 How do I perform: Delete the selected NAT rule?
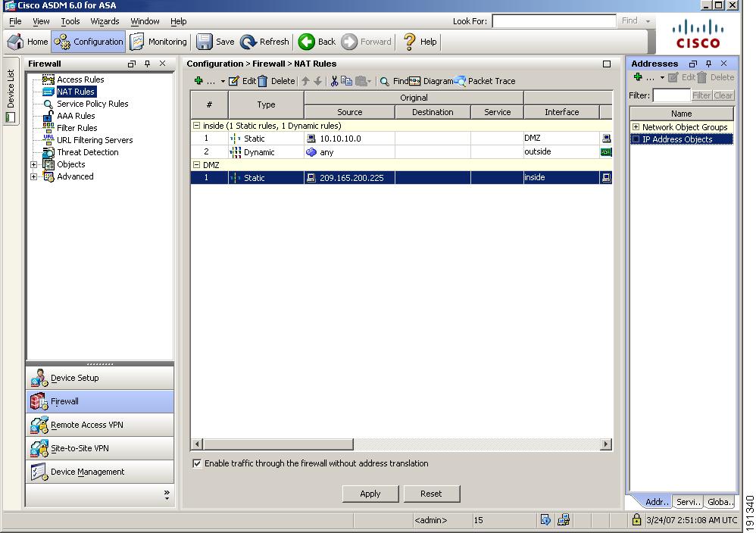point(276,81)
